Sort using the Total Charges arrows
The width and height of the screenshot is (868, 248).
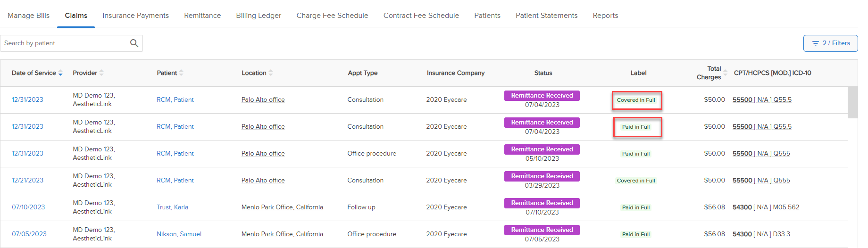725,73
